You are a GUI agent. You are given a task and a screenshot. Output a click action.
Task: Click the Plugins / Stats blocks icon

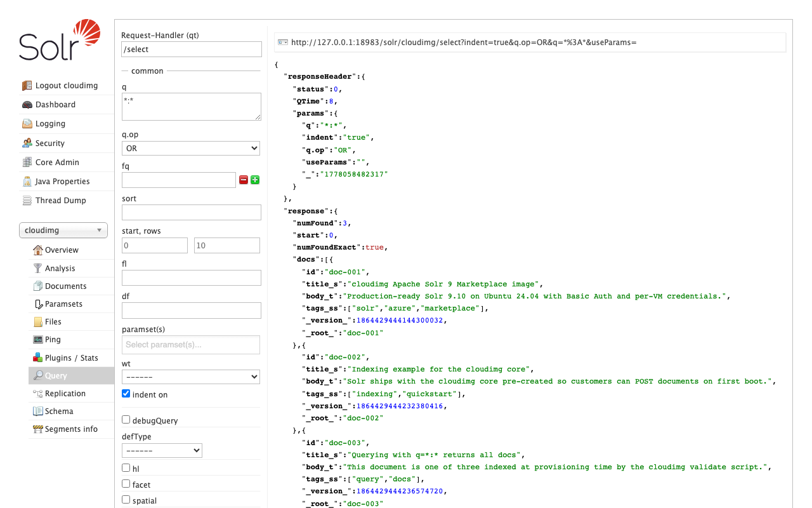[x=38, y=358]
